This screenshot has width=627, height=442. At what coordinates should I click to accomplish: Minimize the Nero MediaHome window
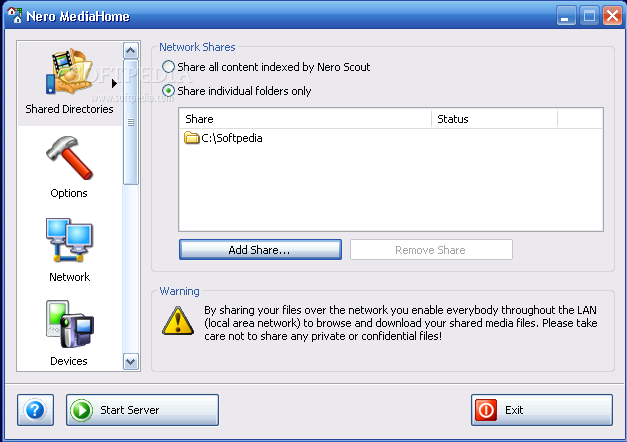pos(566,16)
